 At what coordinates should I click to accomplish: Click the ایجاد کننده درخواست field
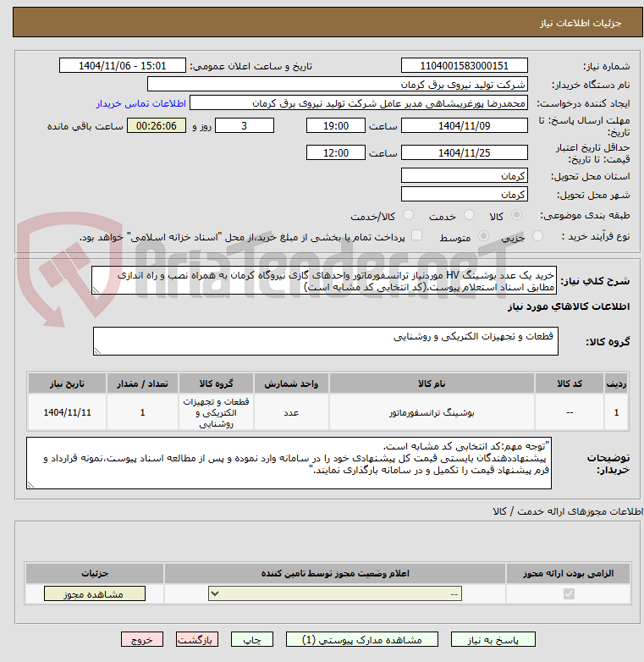tap(359, 102)
